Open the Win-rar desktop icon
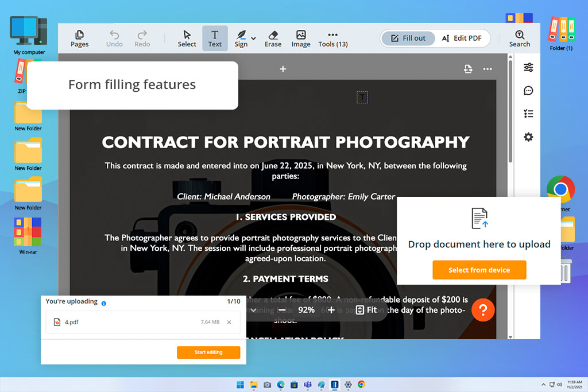 click(x=28, y=236)
